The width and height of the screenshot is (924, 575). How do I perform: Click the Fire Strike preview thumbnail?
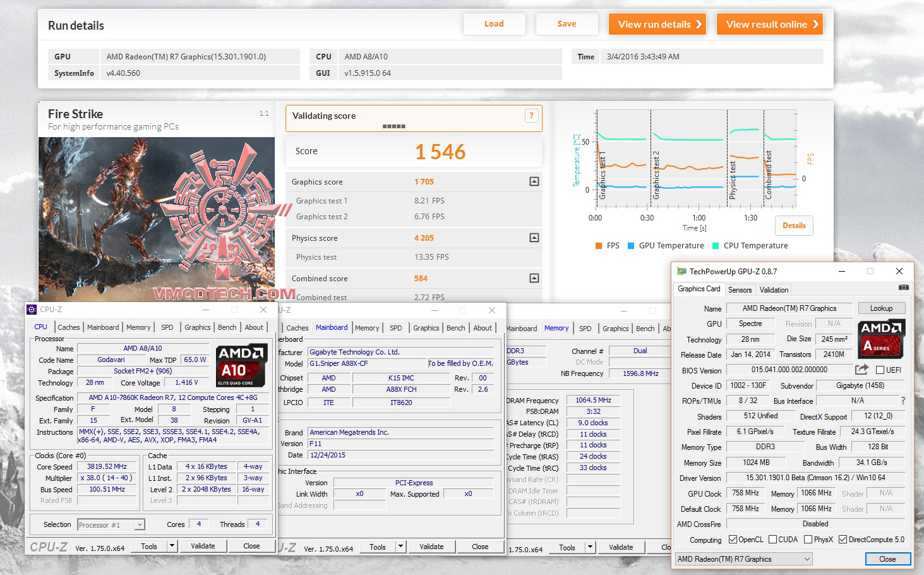[157, 219]
